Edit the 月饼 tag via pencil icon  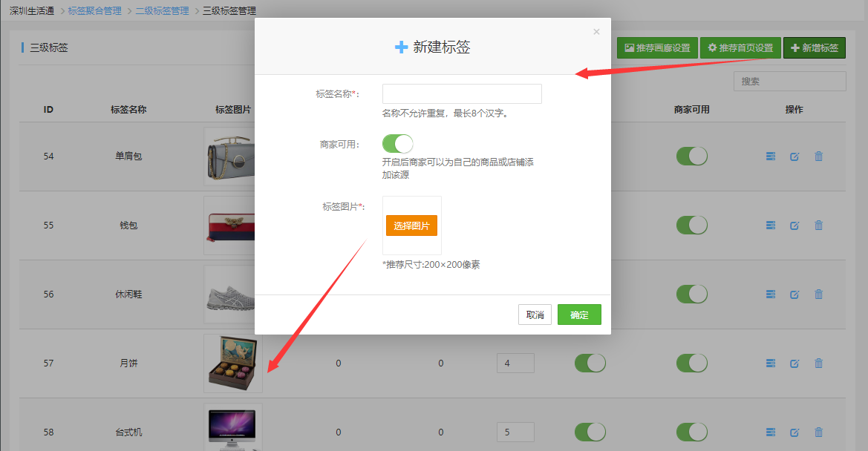794,363
